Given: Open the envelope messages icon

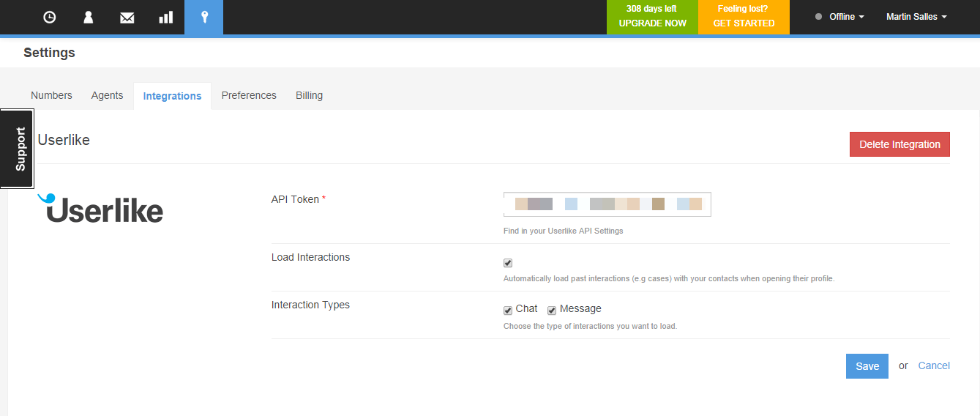Looking at the screenshot, I should 127,17.
